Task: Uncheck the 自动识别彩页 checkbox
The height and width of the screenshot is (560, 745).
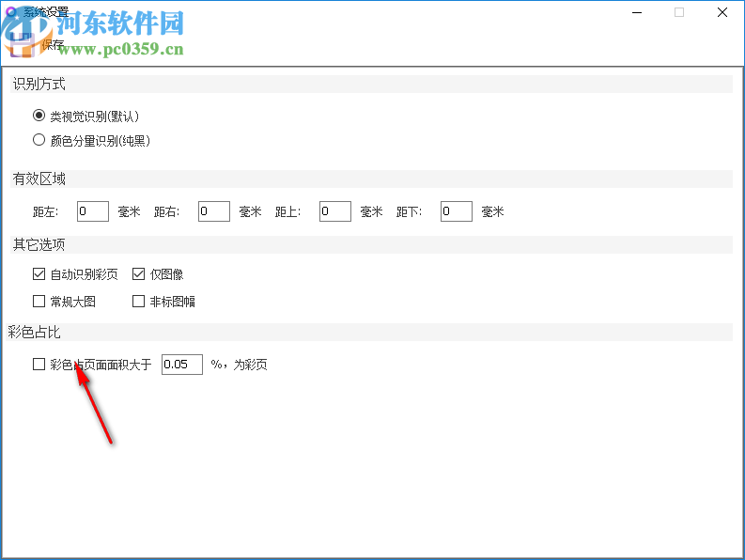Action: [x=39, y=273]
